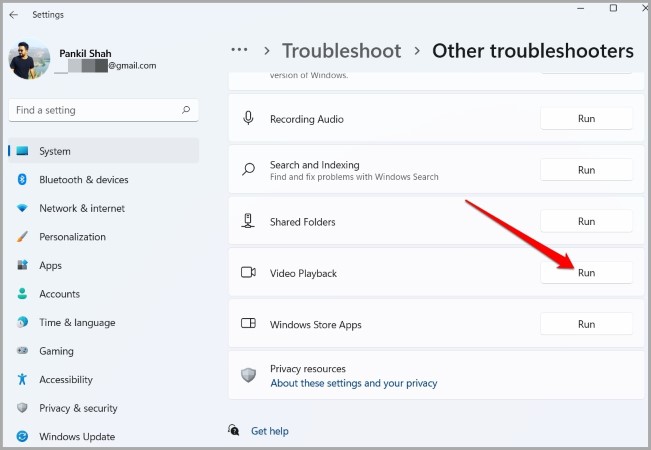Click the Privacy resources shield icon
The width and height of the screenshot is (651, 450).
(248, 375)
